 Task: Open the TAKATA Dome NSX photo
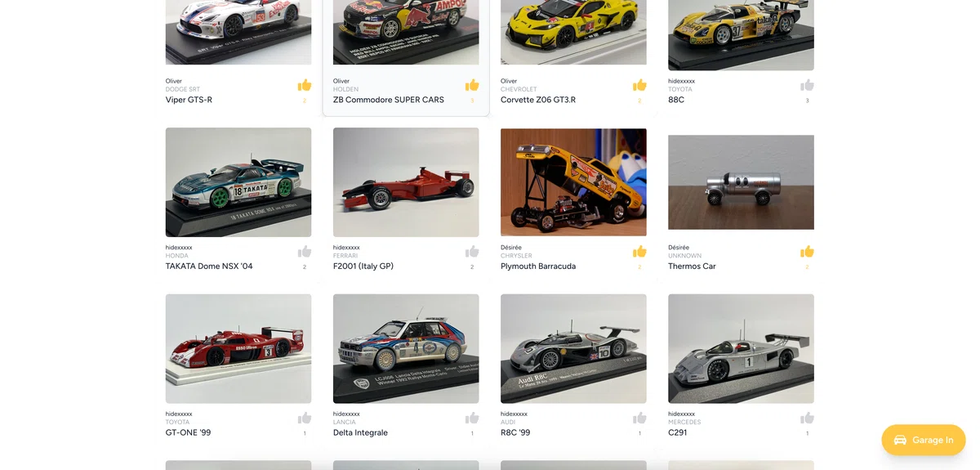(238, 182)
